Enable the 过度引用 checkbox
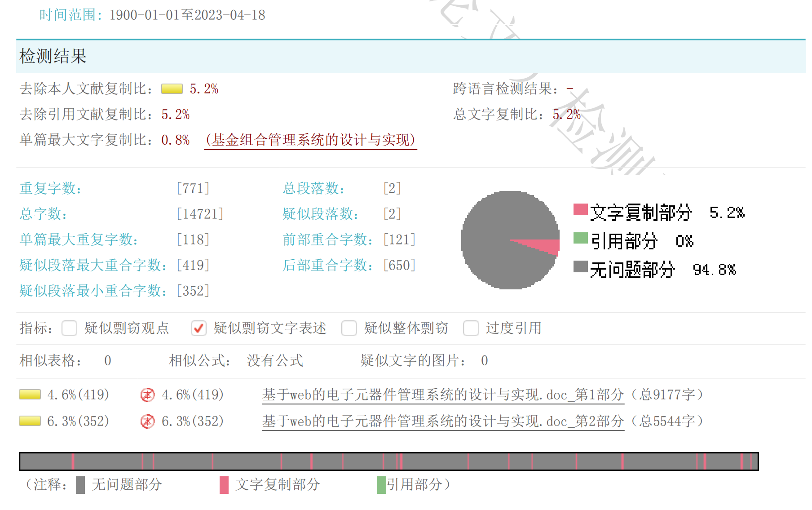The width and height of the screenshot is (812, 510). pos(471,328)
